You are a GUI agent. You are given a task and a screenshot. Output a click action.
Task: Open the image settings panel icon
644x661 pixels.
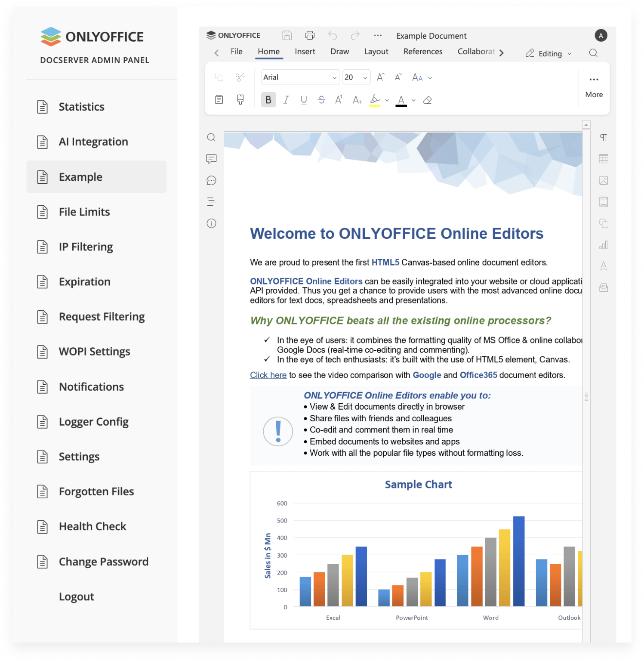click(x=604, y=179)
